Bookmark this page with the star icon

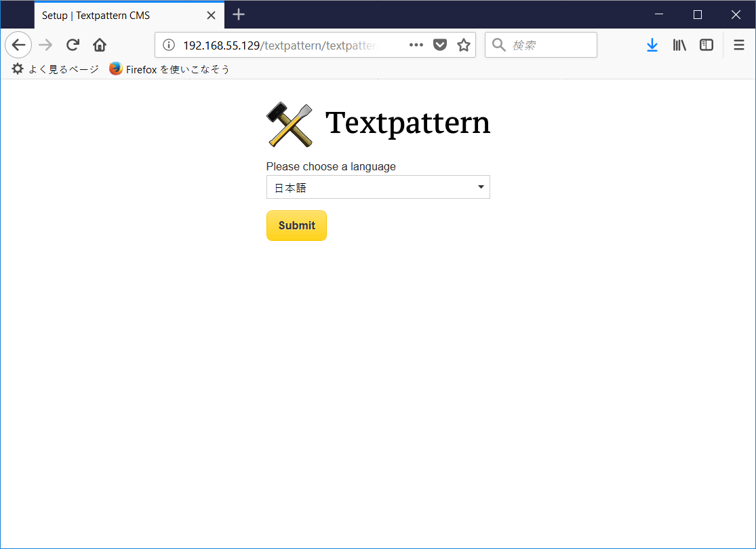(x=463, y=45)
